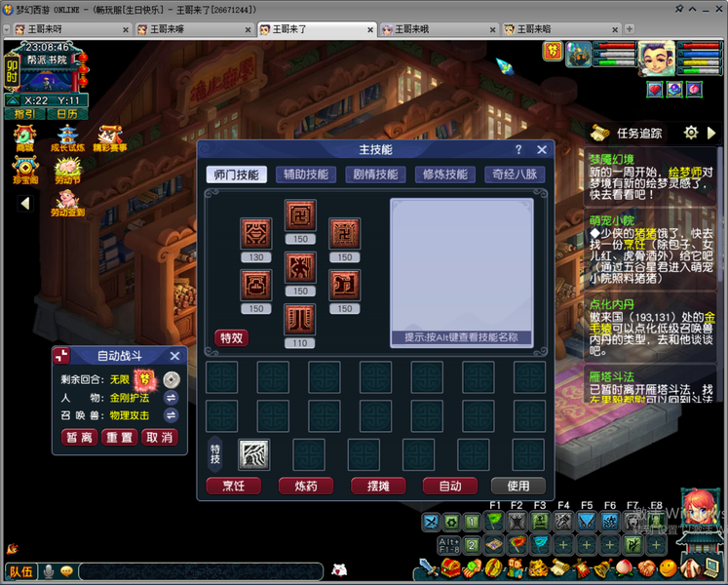This screenshot has height=585, width=728.
Task: Switch to the 辅助技能 tab
Action: [306, 175]
